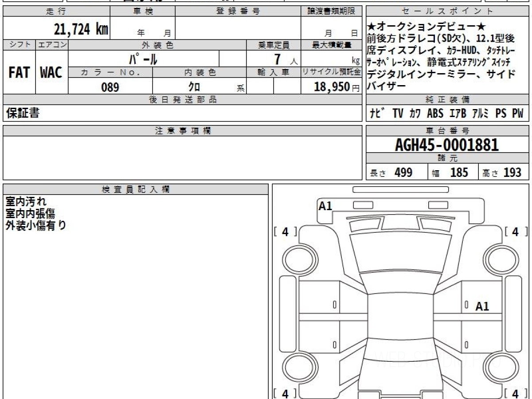Click the パール exterior colour value
This screenshot has width=532, height=399.
point(143,59)
